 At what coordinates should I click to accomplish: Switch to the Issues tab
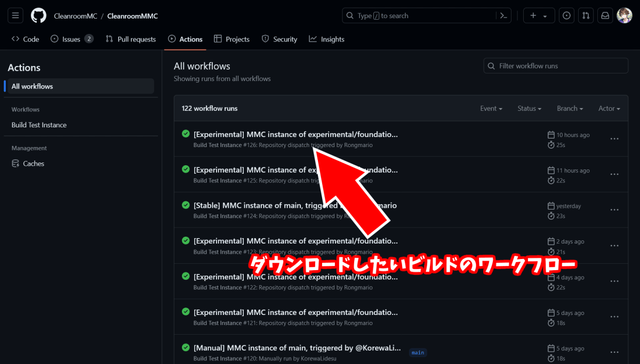(x=72, y=39)
